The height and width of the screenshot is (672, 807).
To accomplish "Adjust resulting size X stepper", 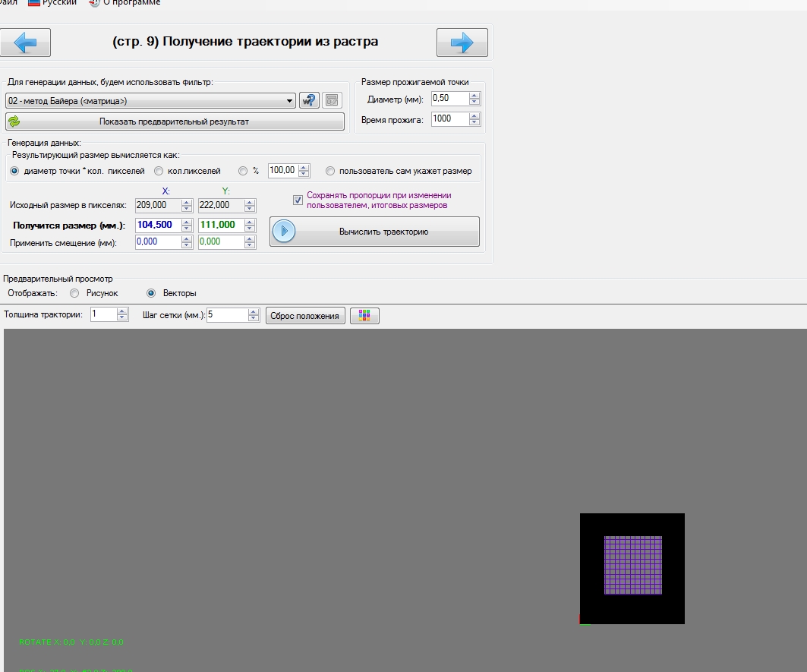I will (x=187, y=225).
